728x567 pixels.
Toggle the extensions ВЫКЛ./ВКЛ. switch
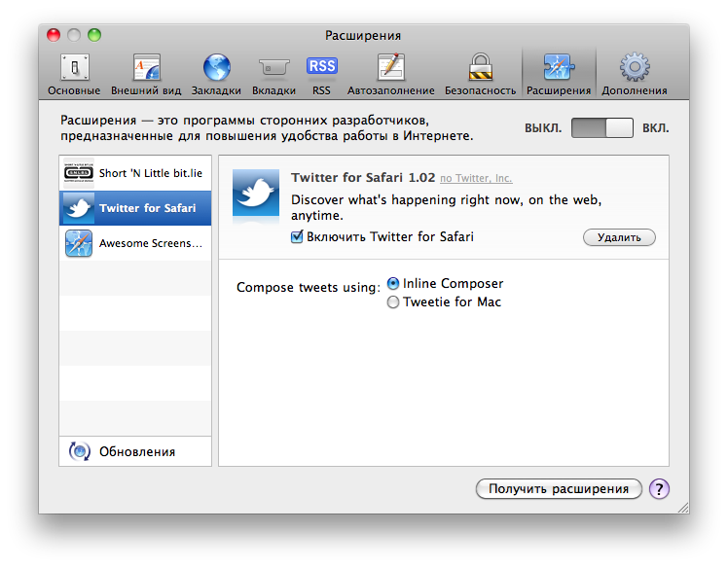tap(601, 127)
